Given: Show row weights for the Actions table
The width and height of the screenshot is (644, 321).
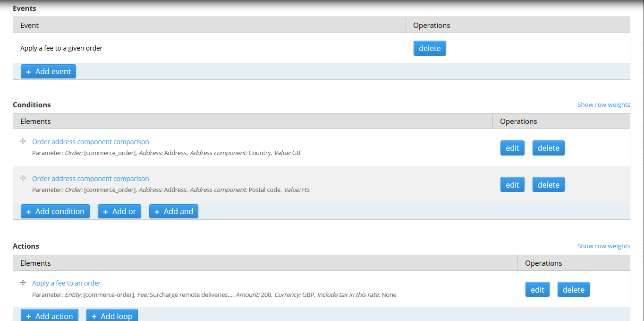Looking at the screenshot, I should (x=603, y=246).
